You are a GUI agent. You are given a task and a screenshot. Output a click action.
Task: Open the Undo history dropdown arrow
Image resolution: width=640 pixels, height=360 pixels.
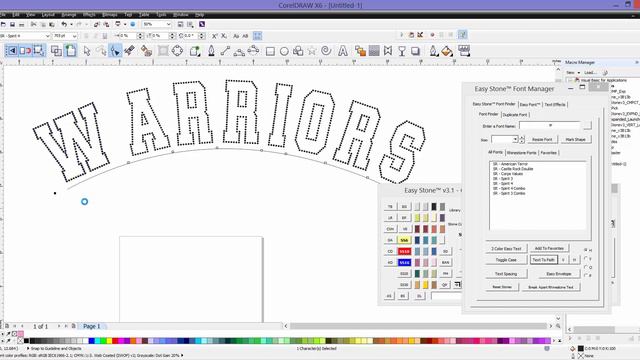(71, 24)
